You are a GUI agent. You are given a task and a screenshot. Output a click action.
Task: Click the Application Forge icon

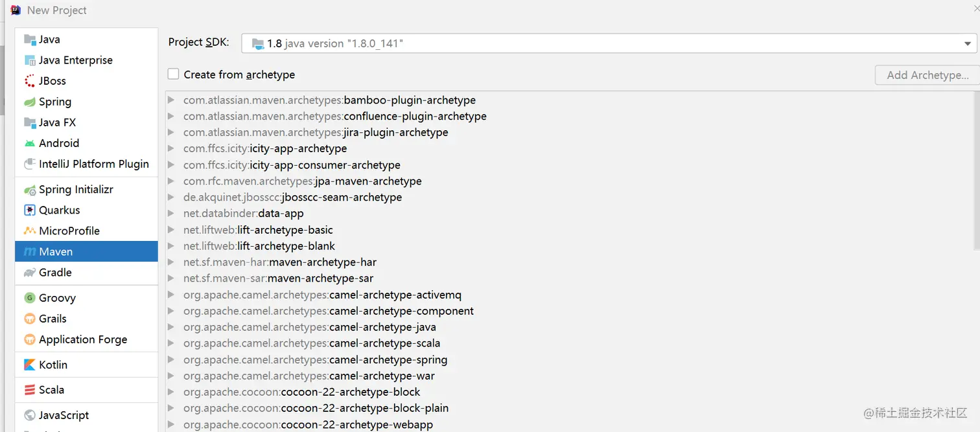30,339
